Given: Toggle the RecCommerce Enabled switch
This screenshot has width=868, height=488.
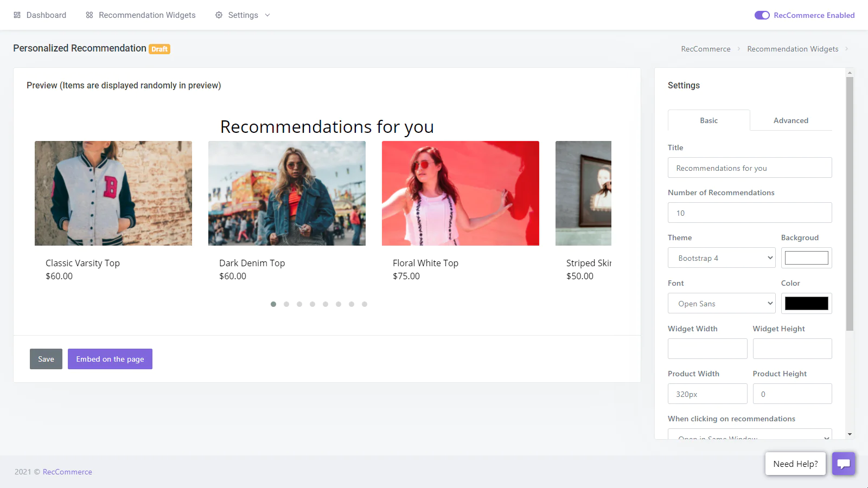Looking at the screenshot, I should [x=762, y=15].
